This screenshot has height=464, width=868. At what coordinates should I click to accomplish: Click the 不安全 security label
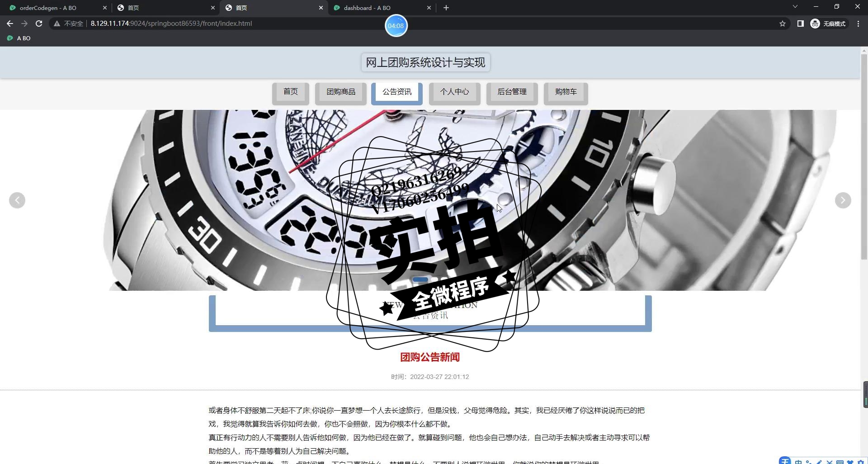pos(74,24)
